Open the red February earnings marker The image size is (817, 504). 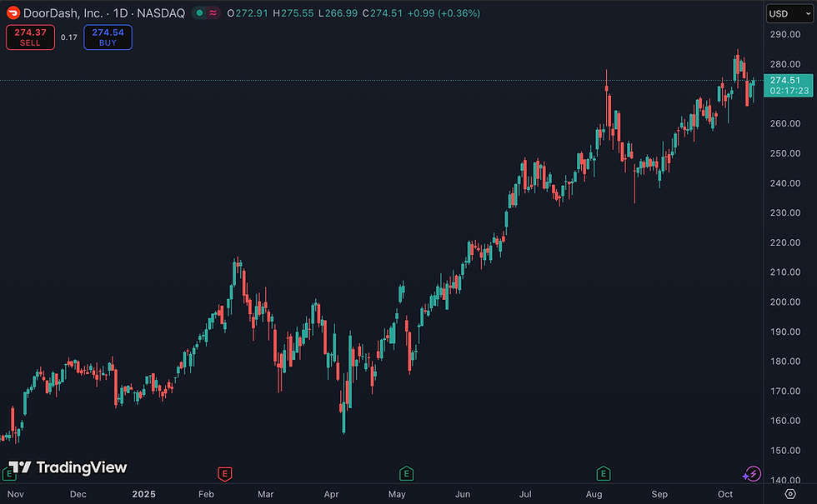224,474
